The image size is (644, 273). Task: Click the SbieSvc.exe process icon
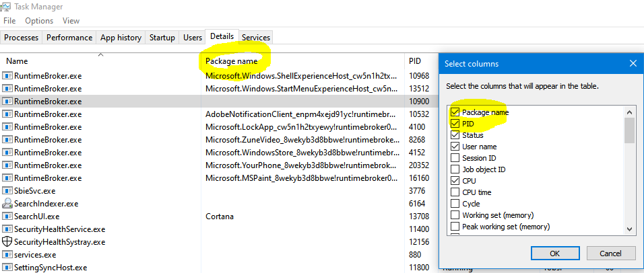coord(7,191)
